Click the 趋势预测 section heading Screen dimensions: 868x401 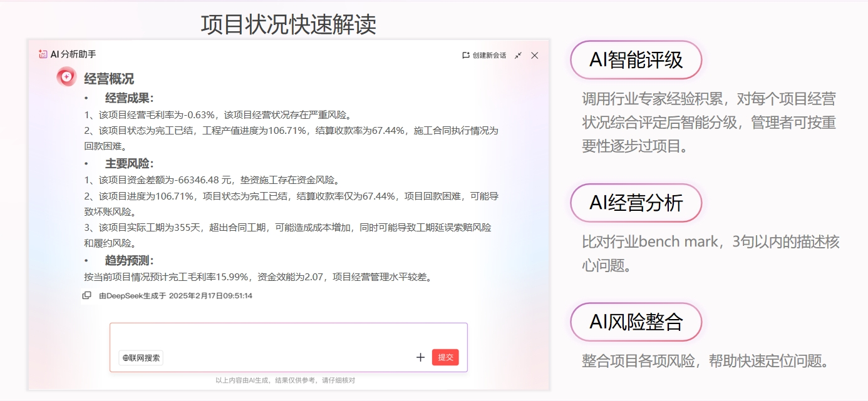(x=129, y=261)
